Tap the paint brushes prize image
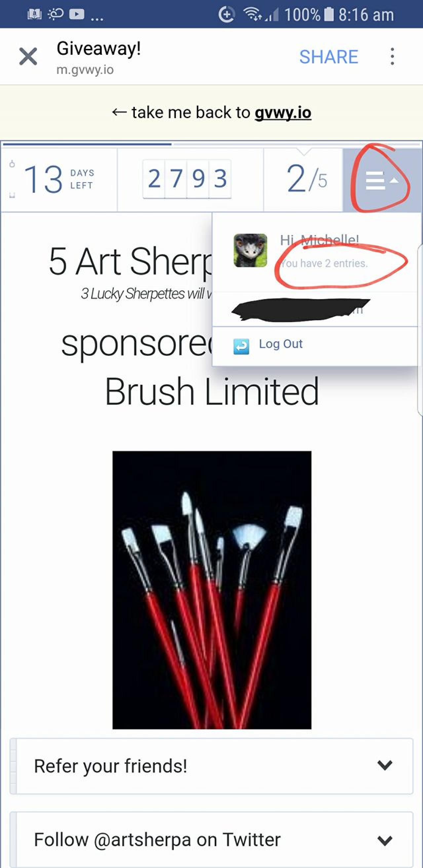 [212, 590]
